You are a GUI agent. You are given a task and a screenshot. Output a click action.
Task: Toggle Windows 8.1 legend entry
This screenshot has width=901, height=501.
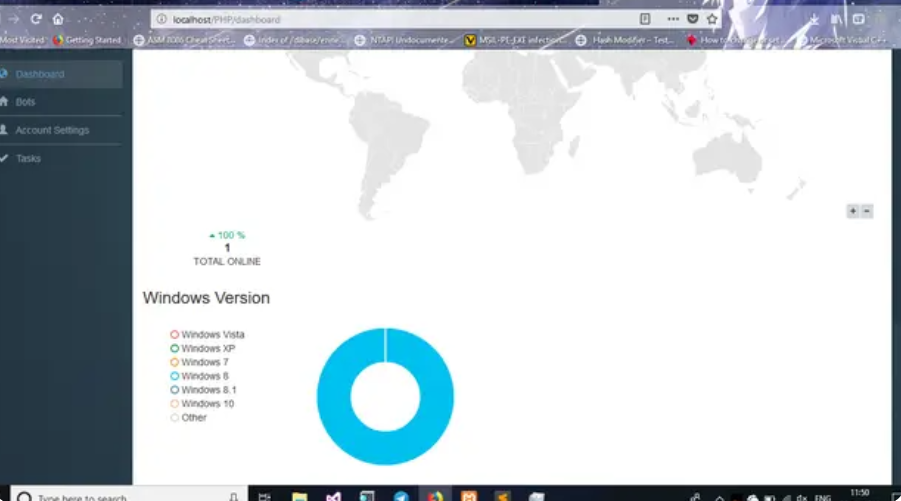coord(203,390)
